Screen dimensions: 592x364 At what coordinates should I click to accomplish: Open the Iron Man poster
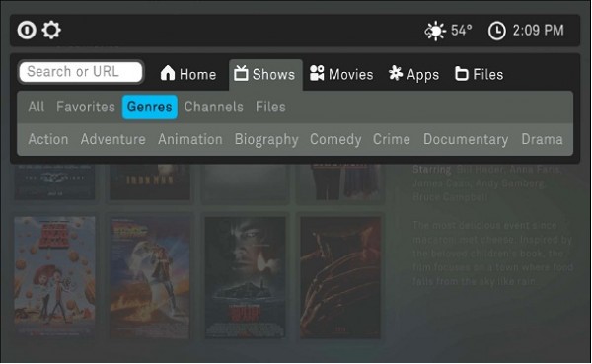150,182
